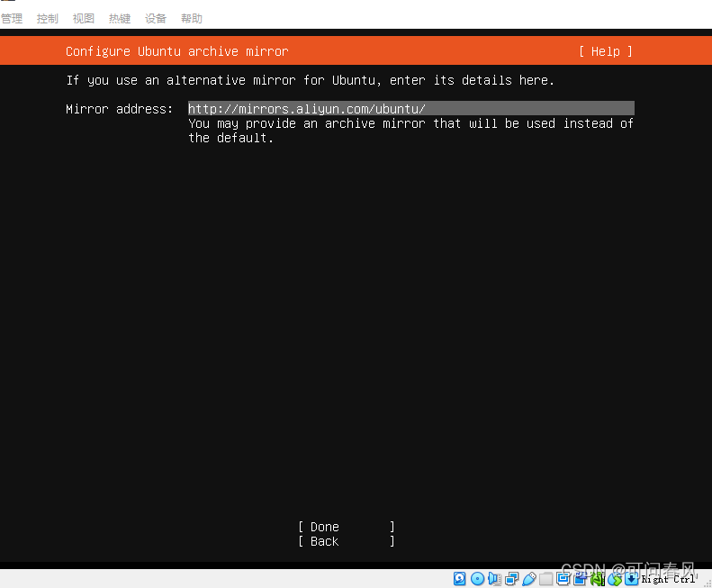
Task: Click the hard disk activity status icon
Action: click(x=460, y=578)
